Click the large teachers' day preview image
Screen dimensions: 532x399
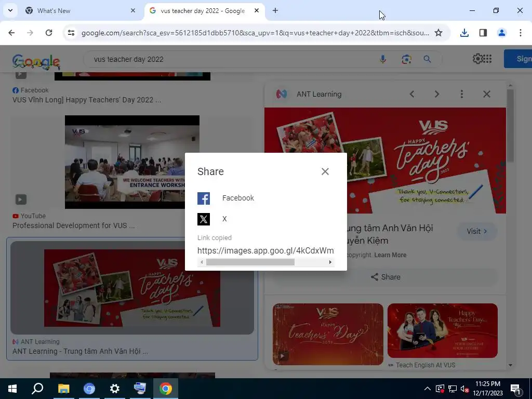coord(385,161)
